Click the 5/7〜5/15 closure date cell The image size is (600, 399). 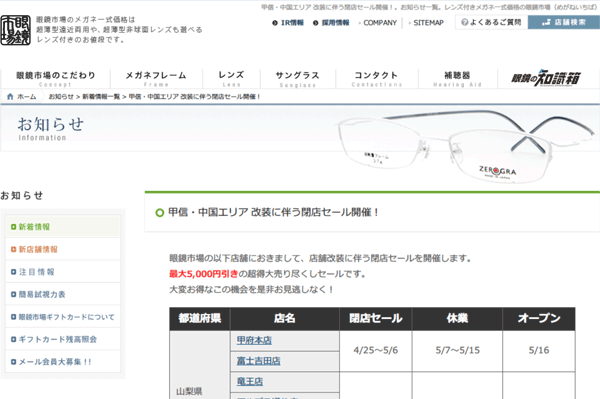click(x=457, y=350)
